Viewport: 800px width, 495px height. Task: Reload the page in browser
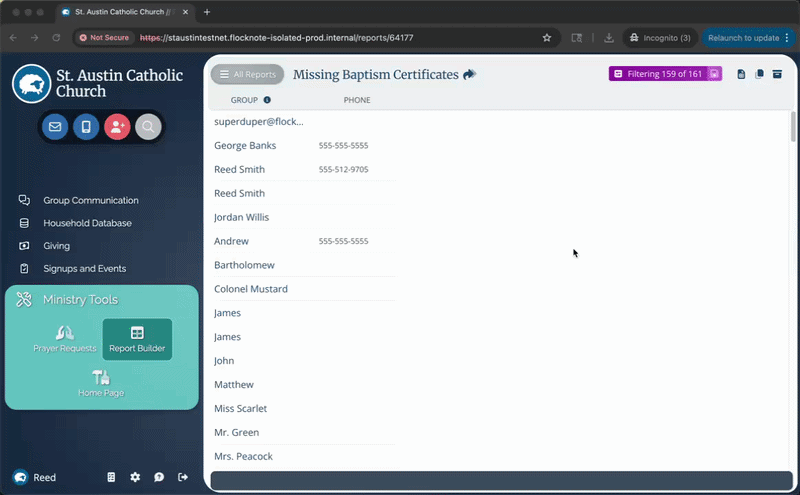[x=56, y=38]
